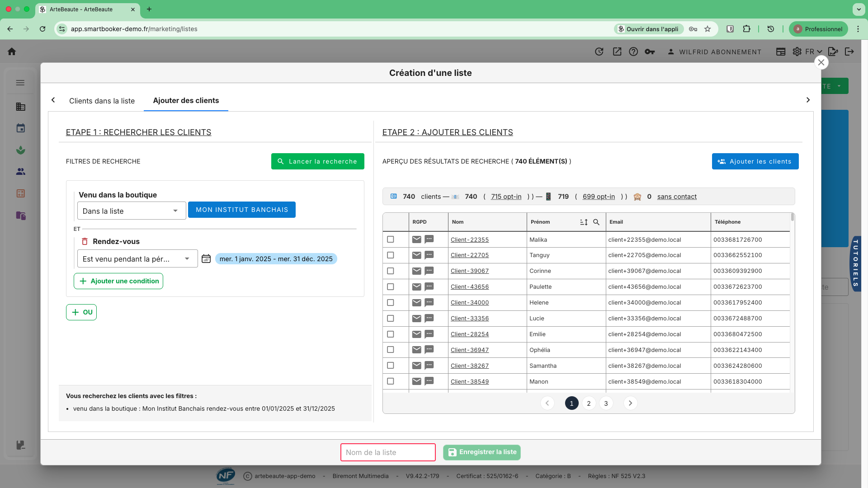Tick the checkbox next to Client-38549
This screenshot has width=868, height=488.
click(x=391, y=381)
